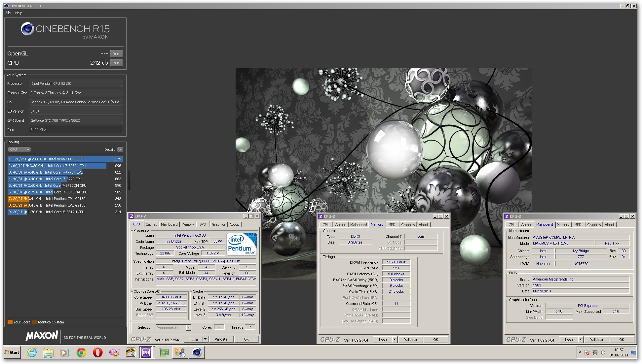Viewport: 642px width, 364px height.
Task: Click the Z icon in Mainboard CPU-Z title bar
Action: tap(507, 216)
